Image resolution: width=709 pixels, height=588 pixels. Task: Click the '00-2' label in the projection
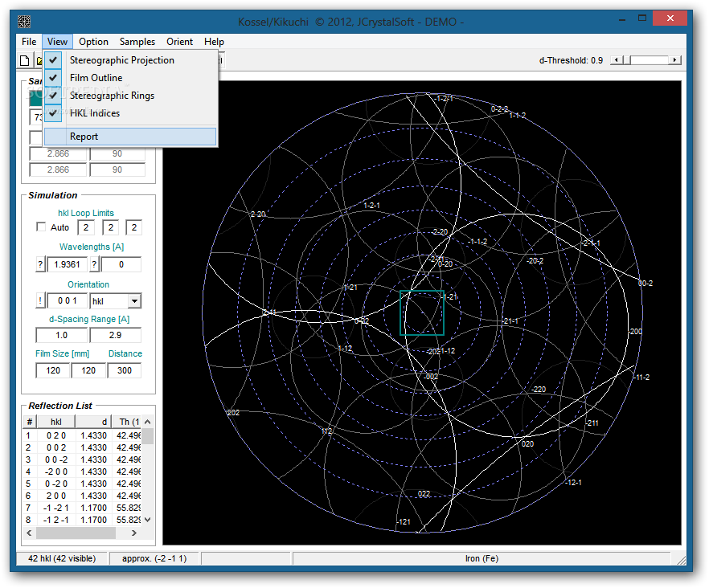[x=645, y=284]
